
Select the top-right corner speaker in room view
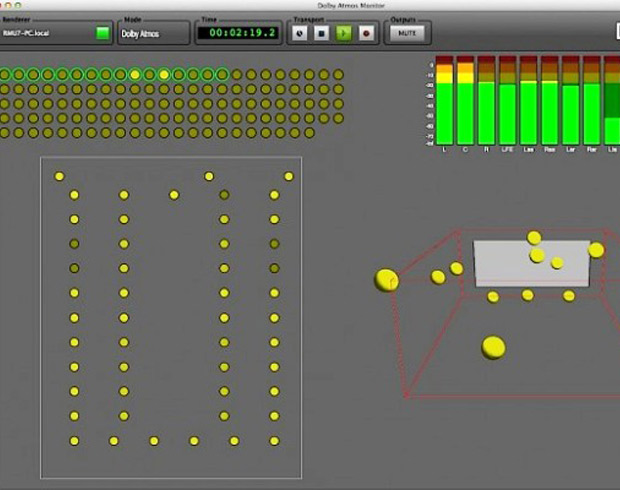(x=289, y=176)
